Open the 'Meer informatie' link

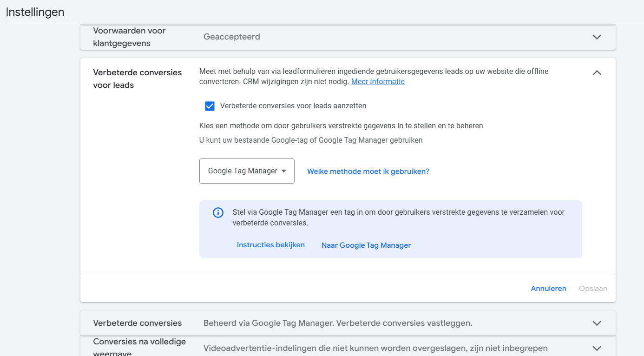(378, 82)
